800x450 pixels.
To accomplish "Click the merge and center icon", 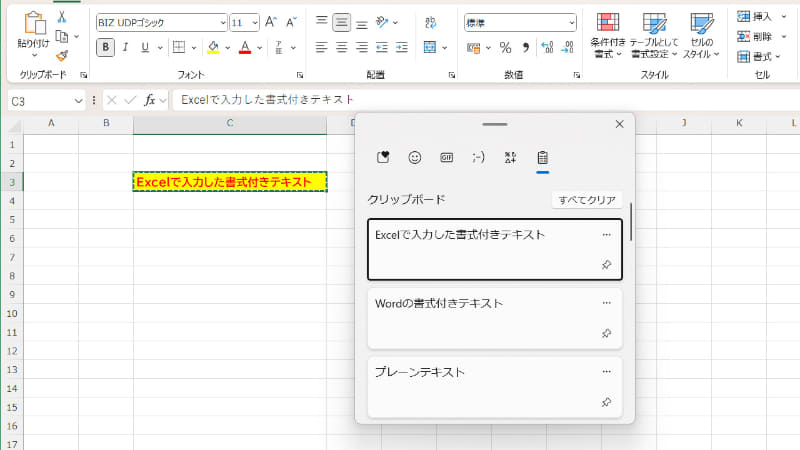I will click(430, 47).
